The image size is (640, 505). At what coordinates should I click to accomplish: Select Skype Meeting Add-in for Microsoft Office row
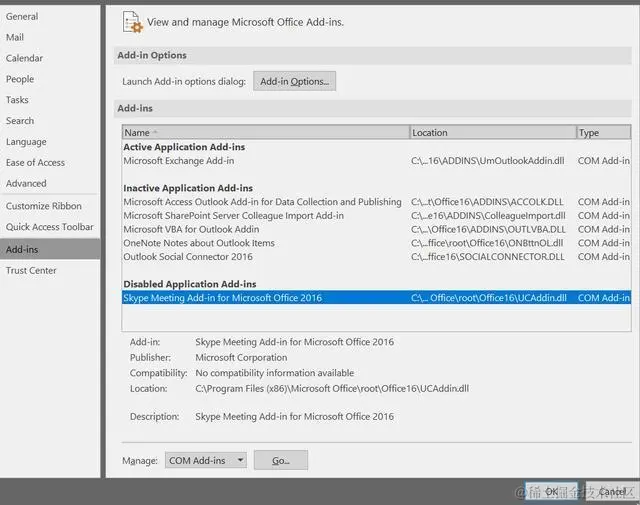[376, 298]
